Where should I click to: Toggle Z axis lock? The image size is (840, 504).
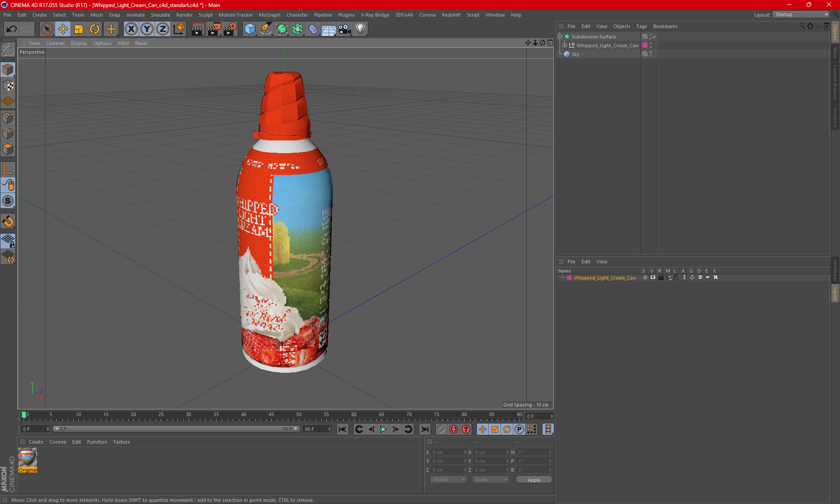tap(163, 29)
